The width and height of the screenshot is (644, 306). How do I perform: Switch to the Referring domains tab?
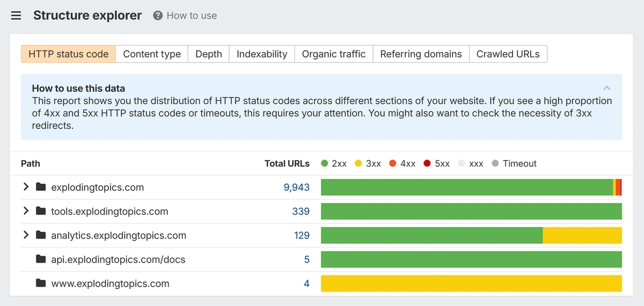421,54
